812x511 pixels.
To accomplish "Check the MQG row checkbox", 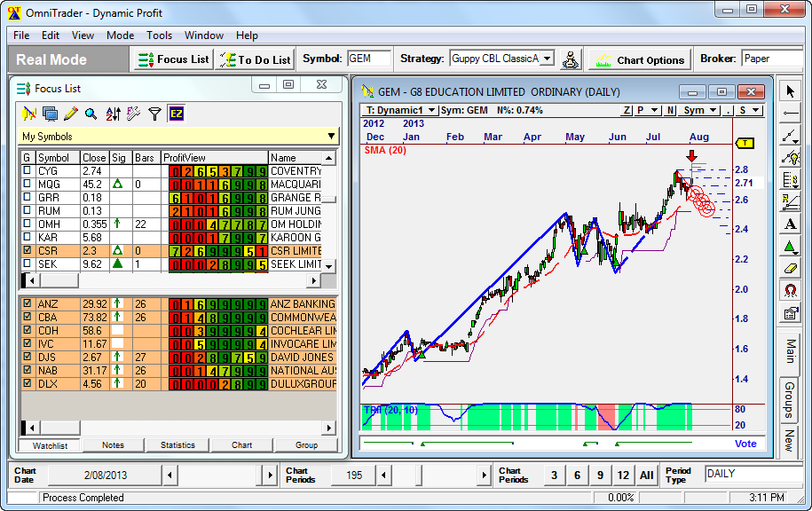I will [27, 184].
